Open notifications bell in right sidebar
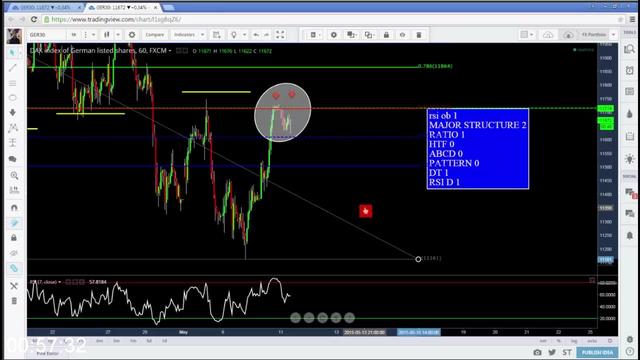 pyautogui.click(x=629, y=236)
